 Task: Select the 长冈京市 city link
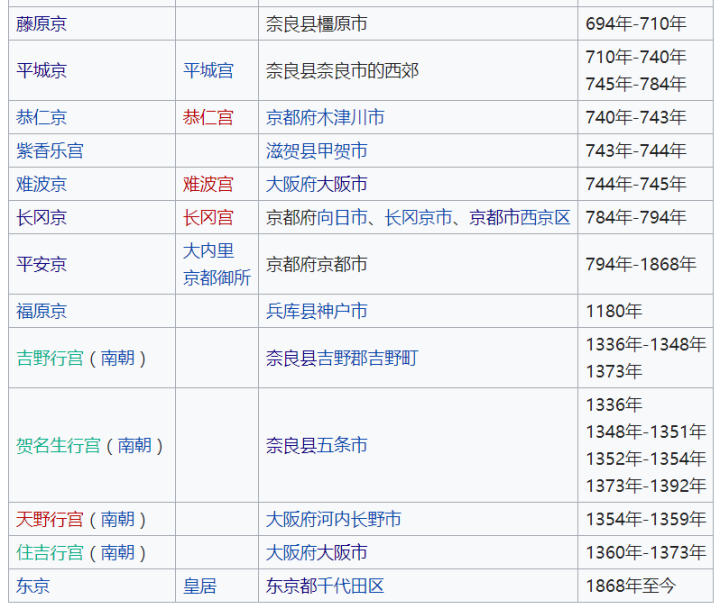click(x=418, y=218)
